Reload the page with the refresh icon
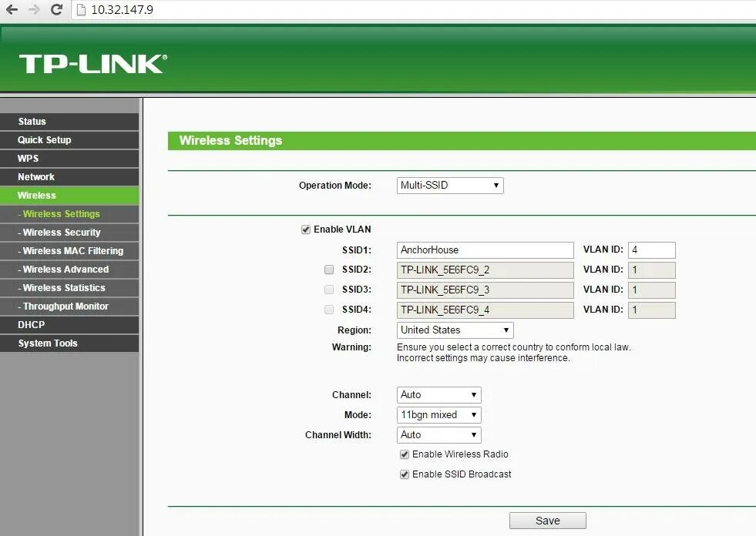Image resolution: width=756 pixels, height=536 pixels. pos(56,9)
